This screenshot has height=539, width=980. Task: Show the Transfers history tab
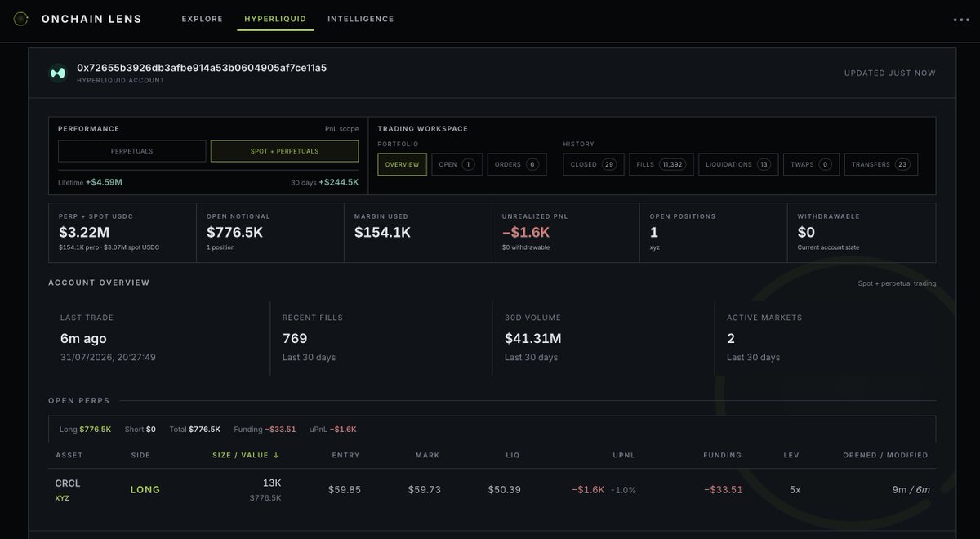coord(880,164)
